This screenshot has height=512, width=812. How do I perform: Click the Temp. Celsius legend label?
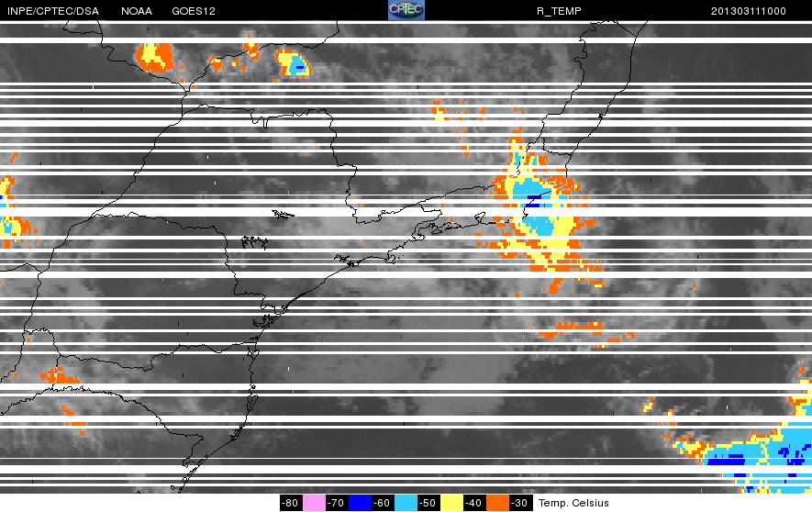point(573,503)
